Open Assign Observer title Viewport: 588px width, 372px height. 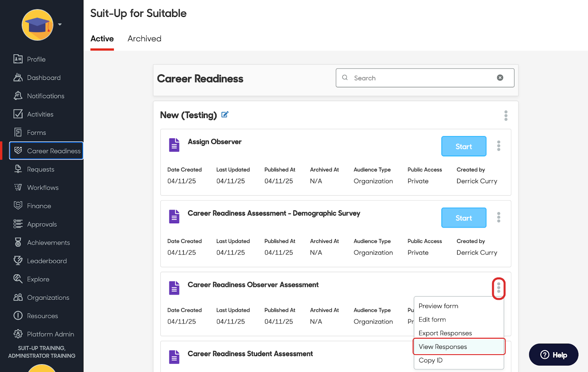(215, 142)
